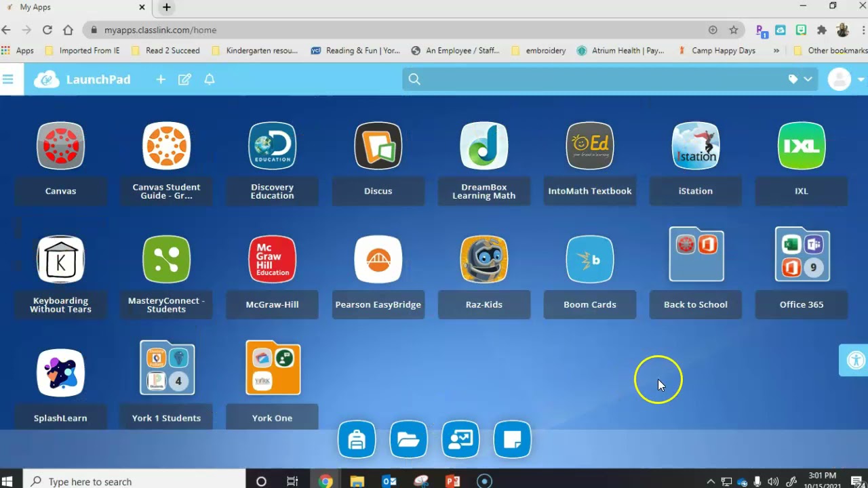Viewport: 868px width, 488px height.
Task: Click the IXL label
Action: coord(801,191)
